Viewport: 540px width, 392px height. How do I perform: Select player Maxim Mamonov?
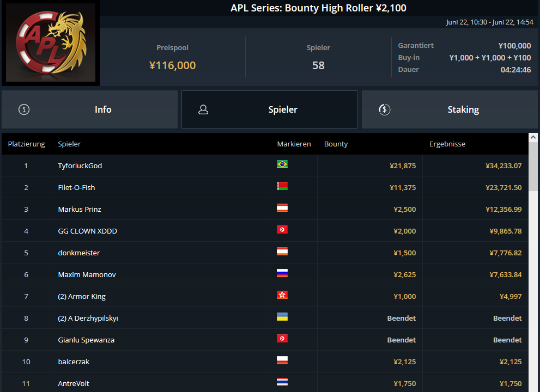87,274
